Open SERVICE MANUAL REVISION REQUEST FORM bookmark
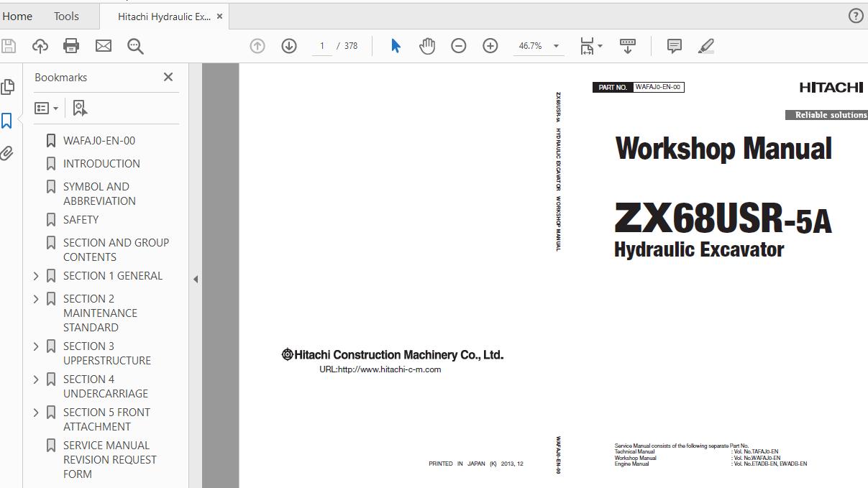The image size is (868, 488). 110,459
